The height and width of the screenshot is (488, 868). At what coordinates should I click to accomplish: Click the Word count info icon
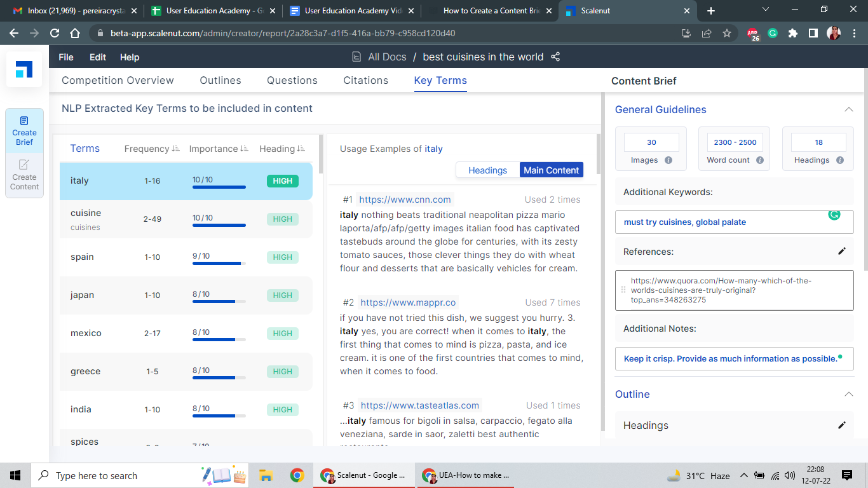click(760, 160)
